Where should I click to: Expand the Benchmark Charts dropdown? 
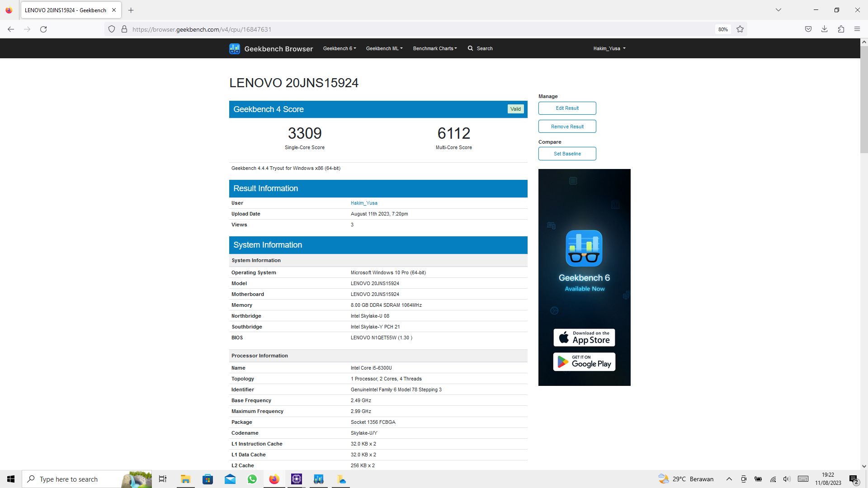(435, 48)
